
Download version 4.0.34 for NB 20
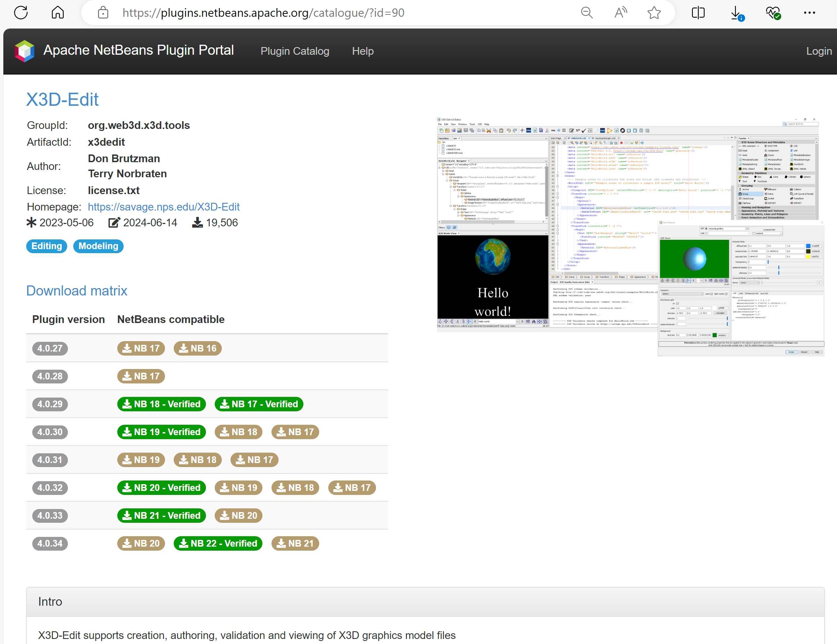click(x=141, y=544)
